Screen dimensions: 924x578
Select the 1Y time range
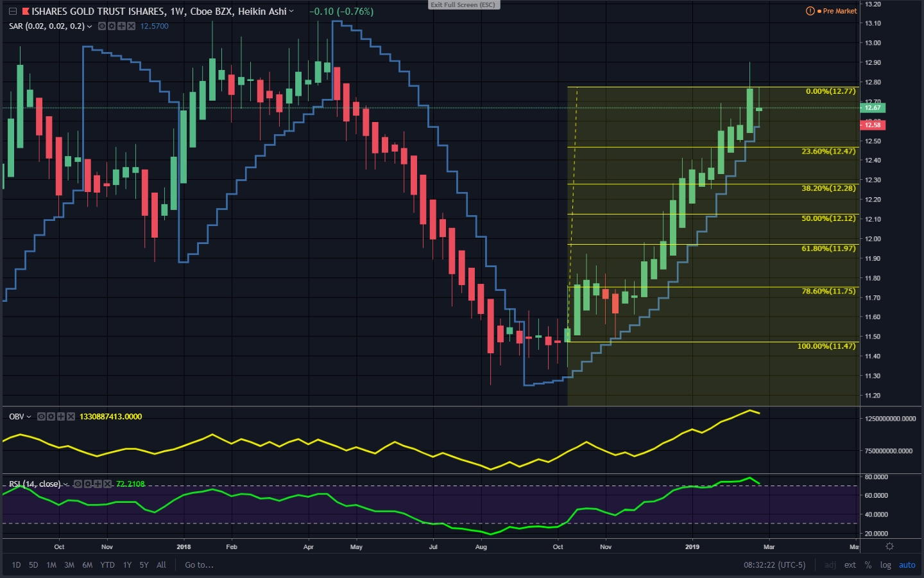click(127, 565)
